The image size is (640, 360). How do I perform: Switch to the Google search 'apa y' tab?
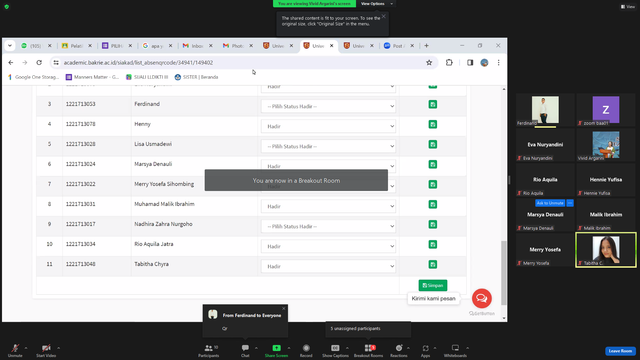click(157, 46)
